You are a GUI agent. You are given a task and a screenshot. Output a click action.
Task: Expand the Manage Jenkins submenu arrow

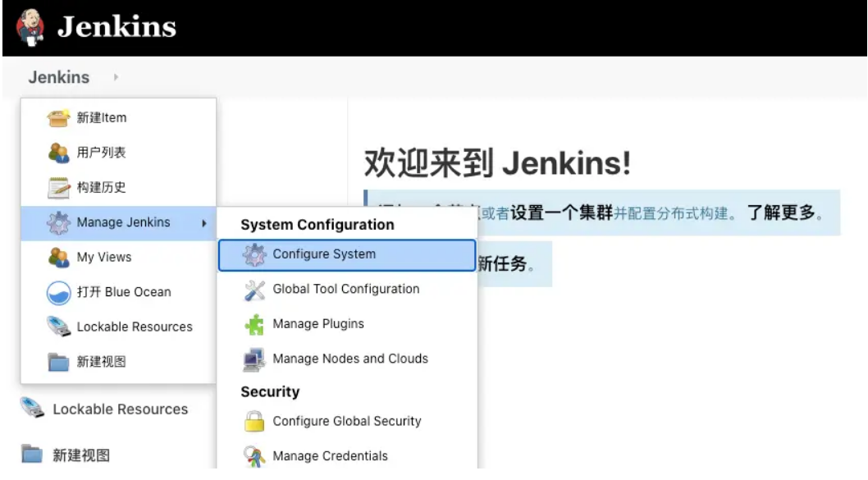click(x=204, y=223)
